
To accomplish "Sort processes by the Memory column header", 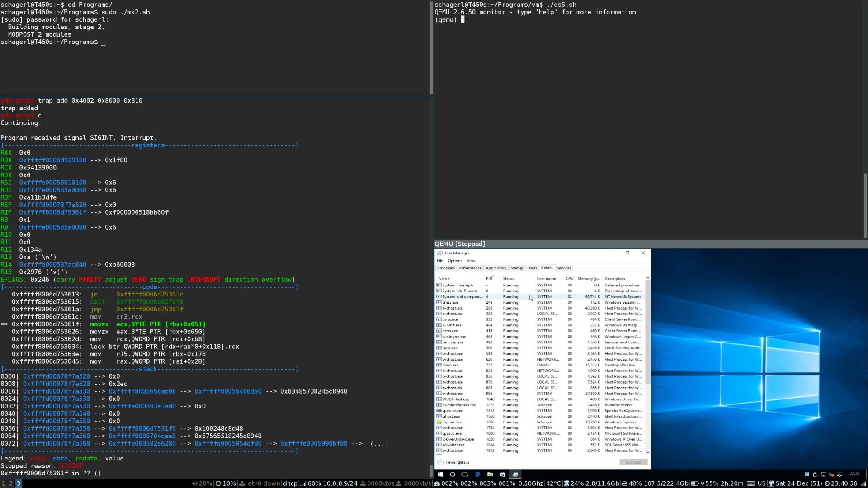I will pyautogui.click(x=589, y=278).
